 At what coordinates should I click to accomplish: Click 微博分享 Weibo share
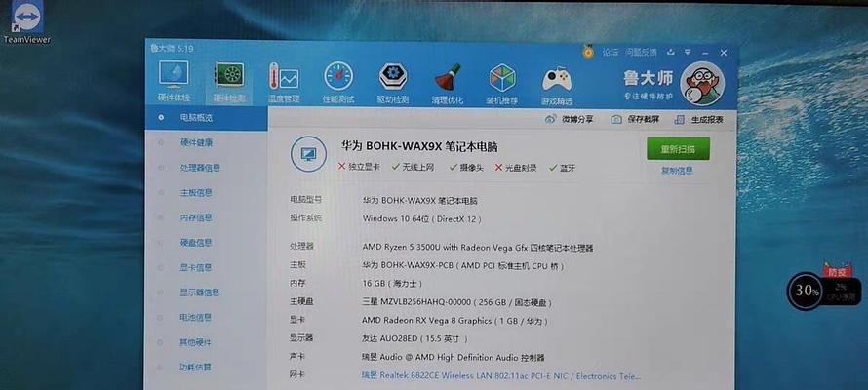[569, 119]
